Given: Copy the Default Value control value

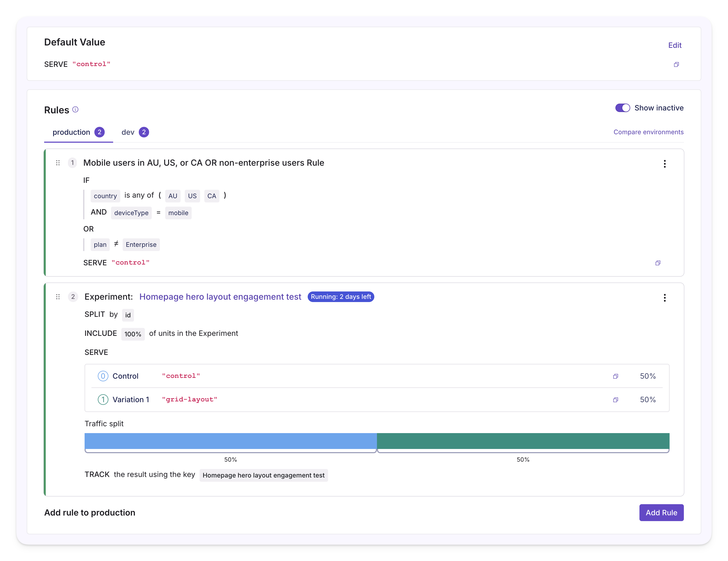Looking at the screenshot, I should pos(676,64).
